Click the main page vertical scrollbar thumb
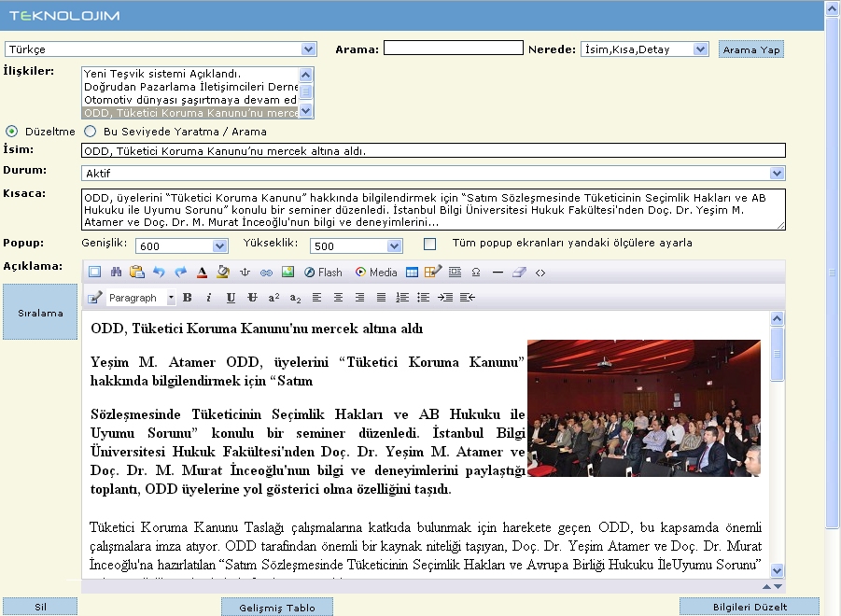 [832, 273]
